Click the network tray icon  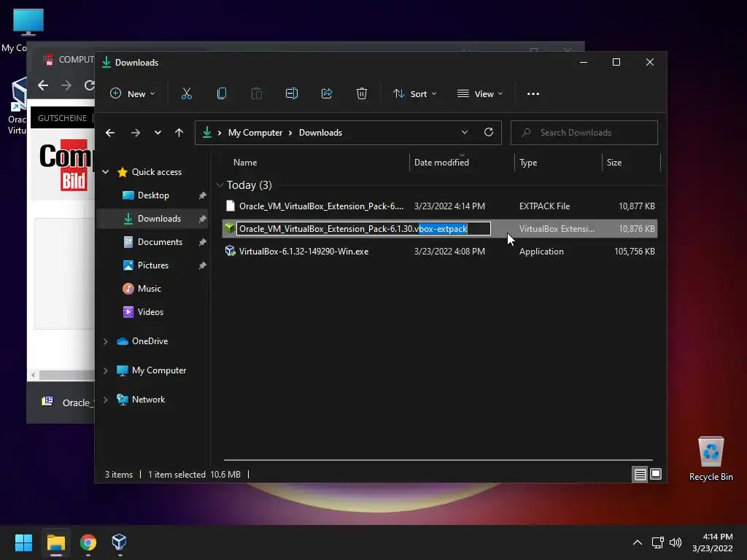(658, 542)
